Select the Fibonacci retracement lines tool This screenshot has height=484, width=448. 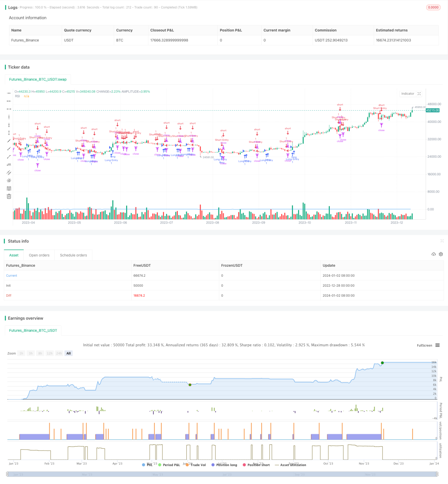pyautogui.click(x=9, y=188)
